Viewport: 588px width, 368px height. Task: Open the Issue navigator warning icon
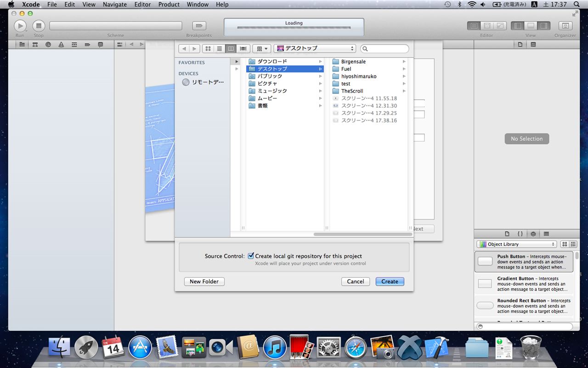coord(61,45)
